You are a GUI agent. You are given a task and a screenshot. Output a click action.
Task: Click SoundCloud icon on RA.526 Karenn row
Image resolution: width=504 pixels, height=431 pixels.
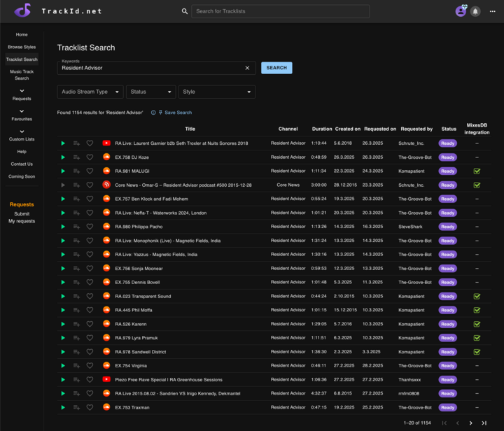point(106,324)
